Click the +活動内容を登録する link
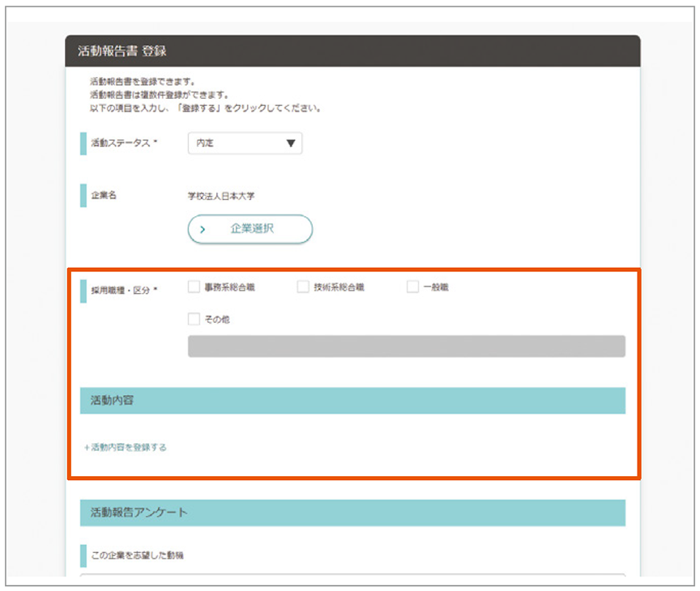 (126, 448)
